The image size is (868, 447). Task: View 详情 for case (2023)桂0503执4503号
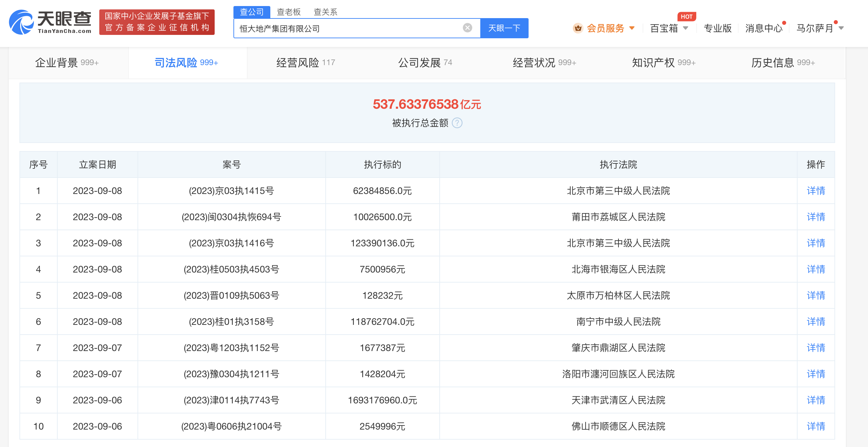pyautogui.click(x=816, y=269)
